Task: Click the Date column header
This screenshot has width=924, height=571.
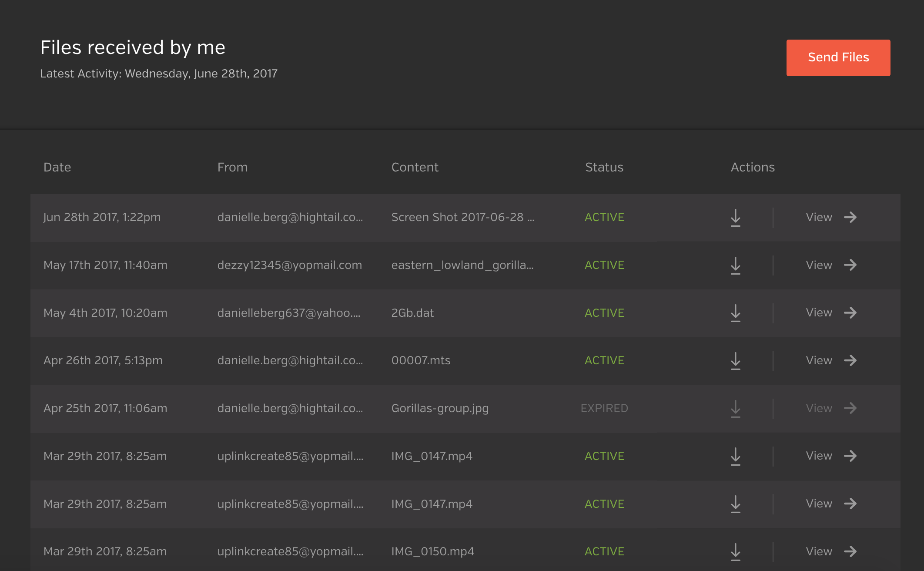Action: point(57,167)
